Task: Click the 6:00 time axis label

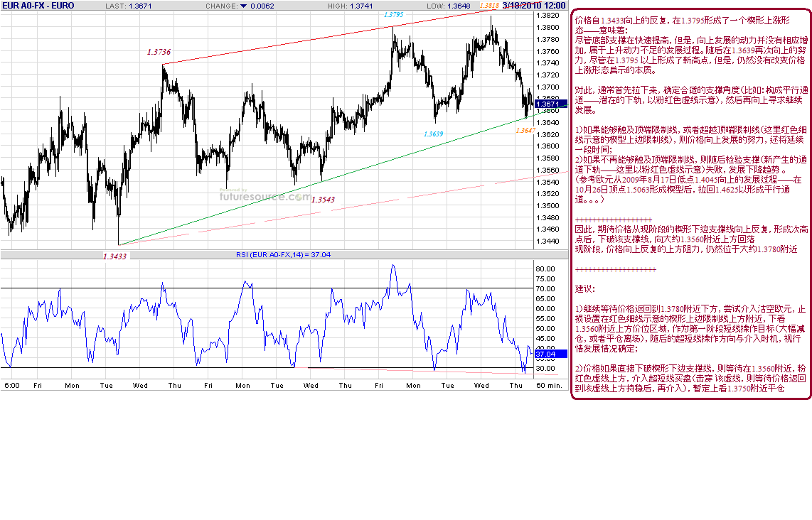Action: (12, 386)
